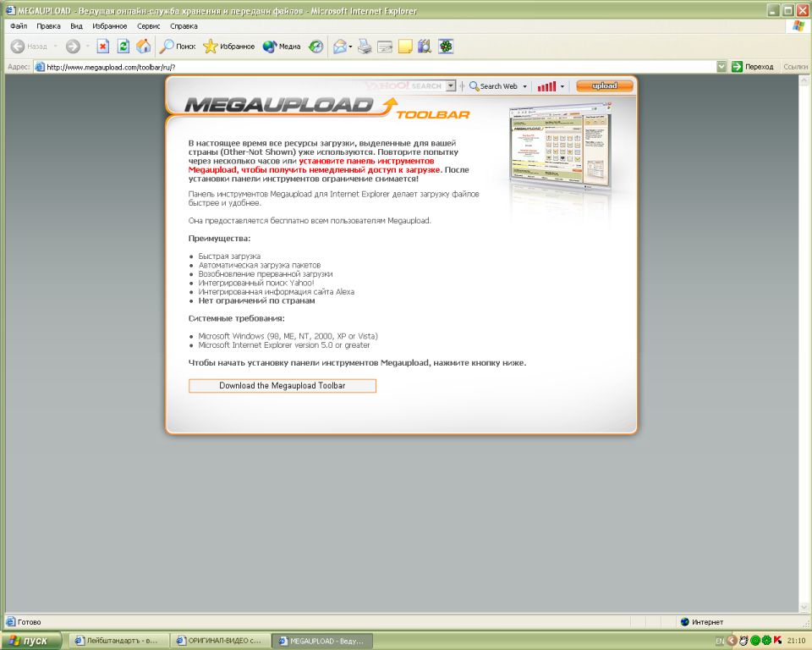The width and height of the screenshot is (812, 650).
Task: Go to the Home page icon
Action: click(x=144, y=47)
